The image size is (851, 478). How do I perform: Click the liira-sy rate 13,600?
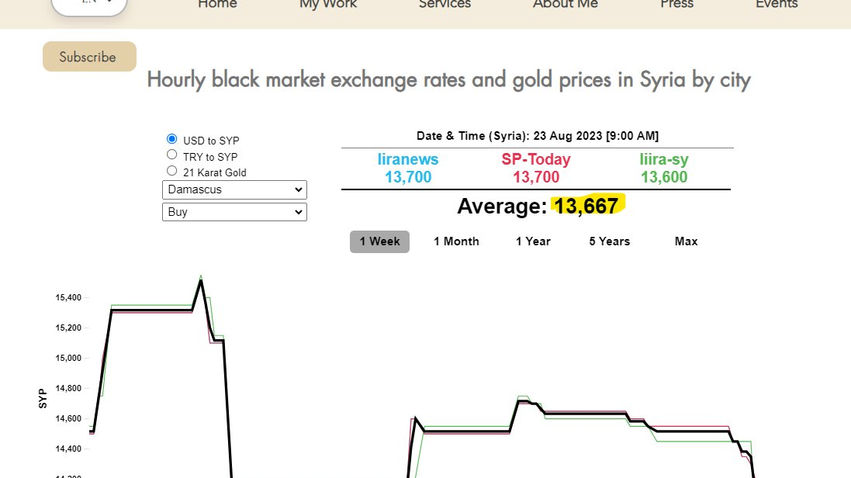664,177
